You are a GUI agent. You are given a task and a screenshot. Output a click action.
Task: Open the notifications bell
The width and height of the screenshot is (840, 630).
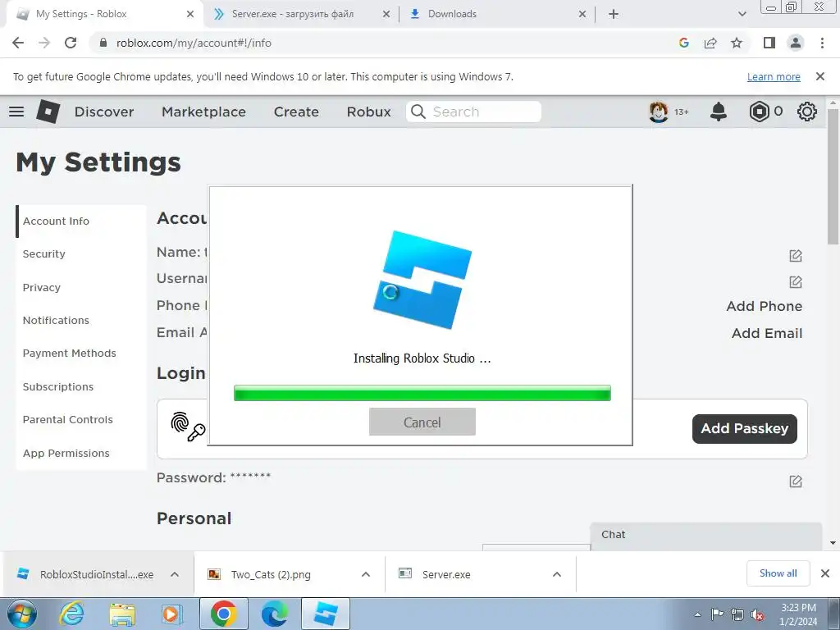coord(719,112)
